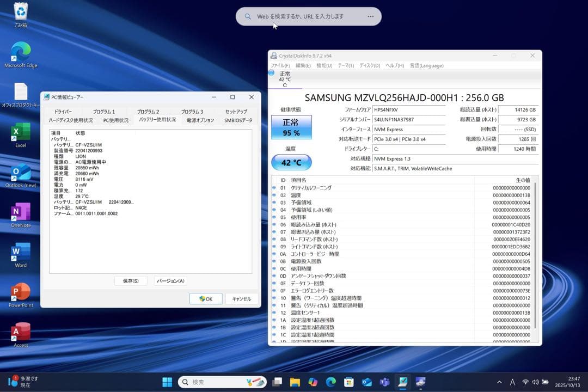Open the Edge browser taskbar icon
Viewport: 588px width, 392px height.
pyautogui.click(x=331, y=382)
